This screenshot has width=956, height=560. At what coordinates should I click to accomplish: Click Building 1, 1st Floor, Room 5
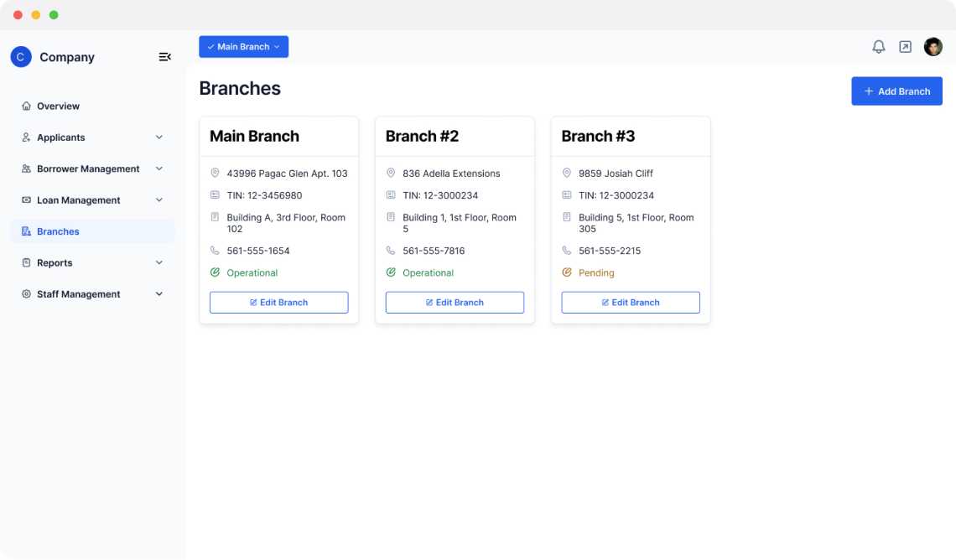[459, 223]
